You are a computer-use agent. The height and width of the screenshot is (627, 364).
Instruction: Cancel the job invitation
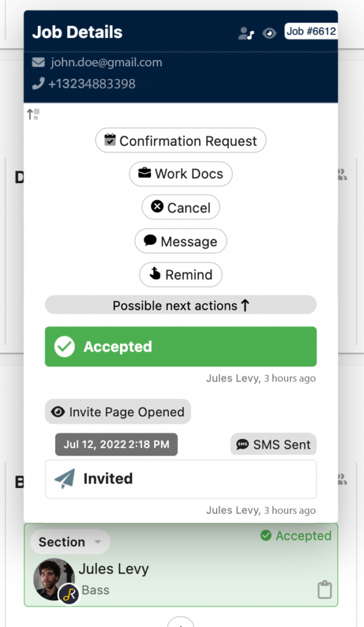point(180,207)
